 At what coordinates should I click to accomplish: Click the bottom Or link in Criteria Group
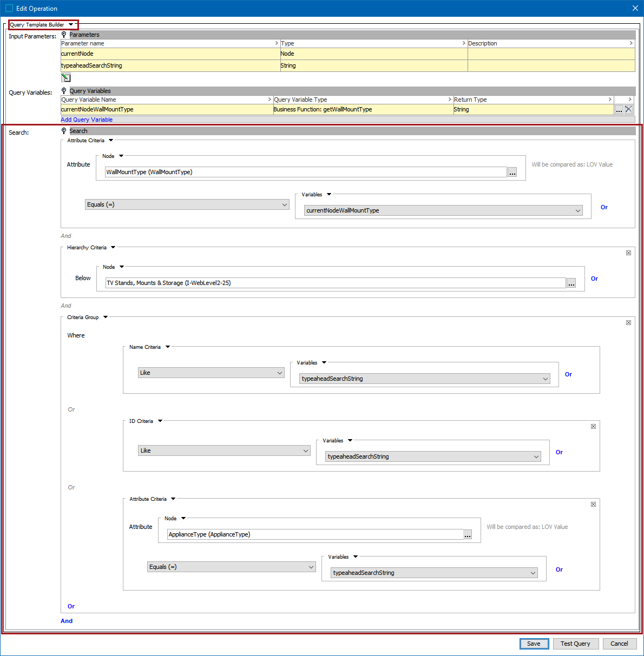71,606
